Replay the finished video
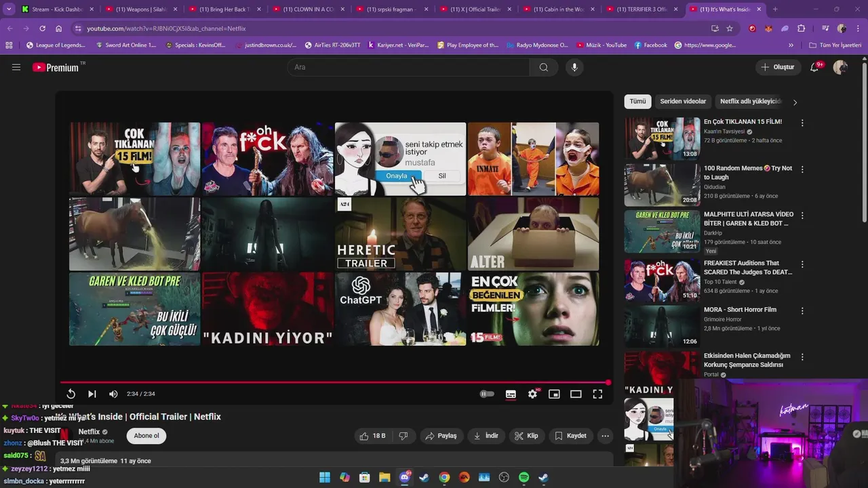Screen dimensions: 868x488 (71, 394)
